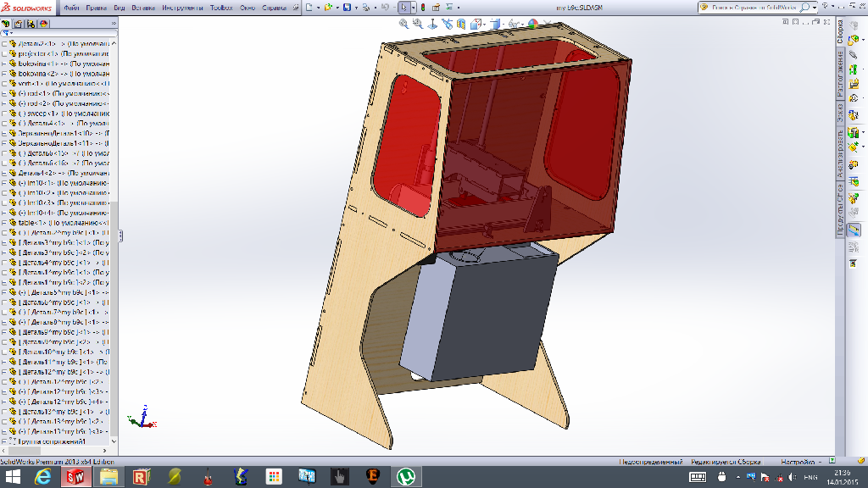The width and height of the screenshot is (868, 488).
Task: Expand the projector<1> tree node
Action: 4,53
